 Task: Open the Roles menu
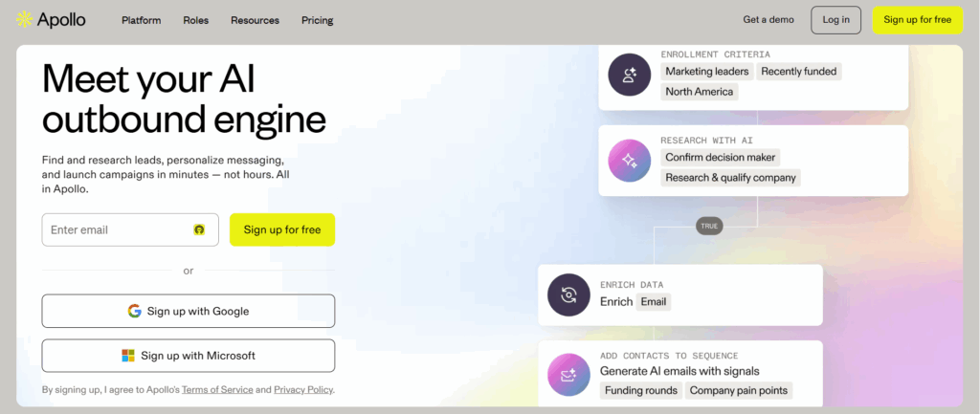195,20
